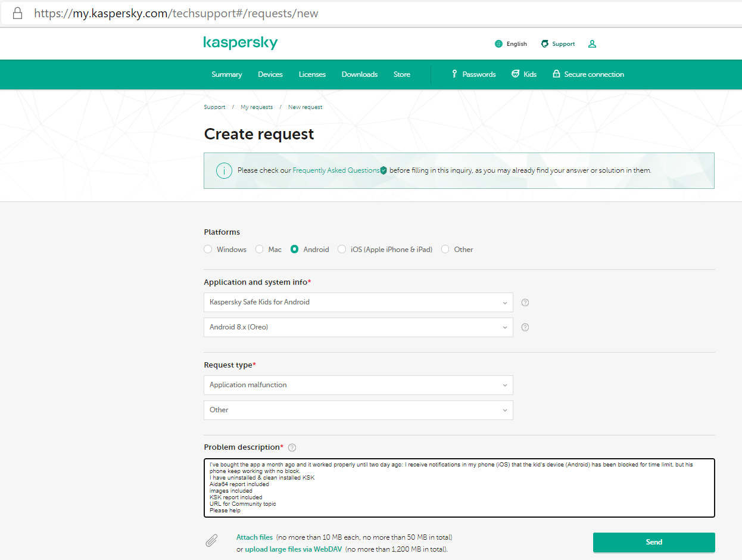Image resolution: width=742 pixels, height=560 pixels.
Task: Open the Other subtype dropdown
Action: 358,410
